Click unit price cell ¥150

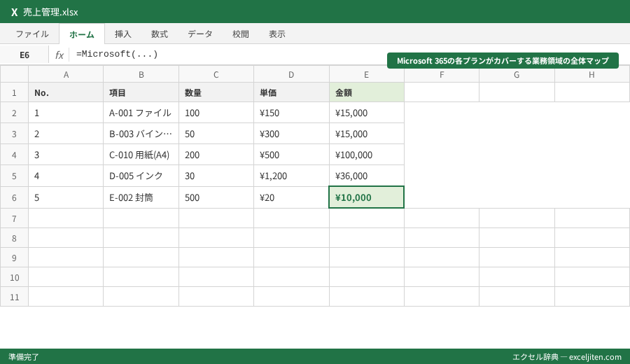(291, 113)
